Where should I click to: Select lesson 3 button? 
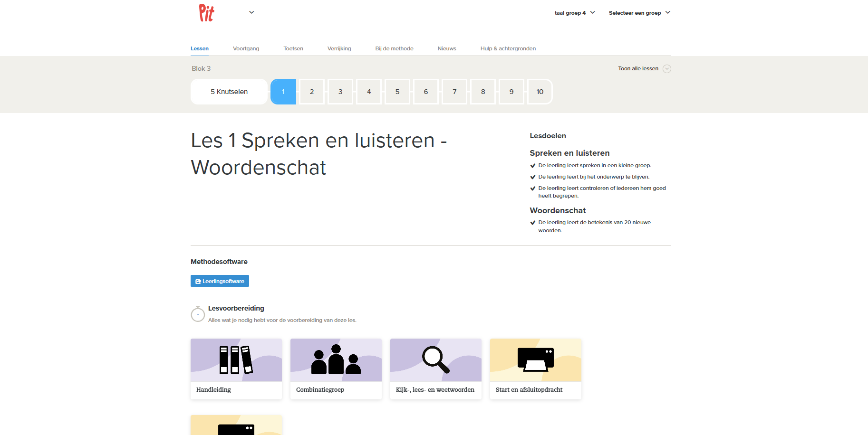pos(340,92)
